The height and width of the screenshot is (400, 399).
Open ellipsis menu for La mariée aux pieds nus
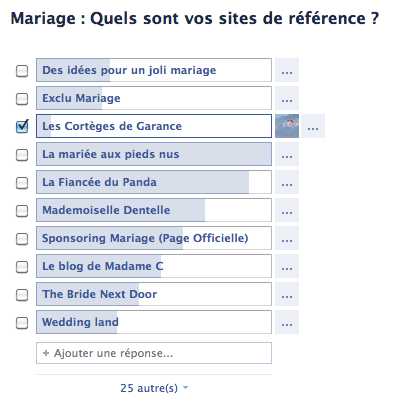pos(287,154)
